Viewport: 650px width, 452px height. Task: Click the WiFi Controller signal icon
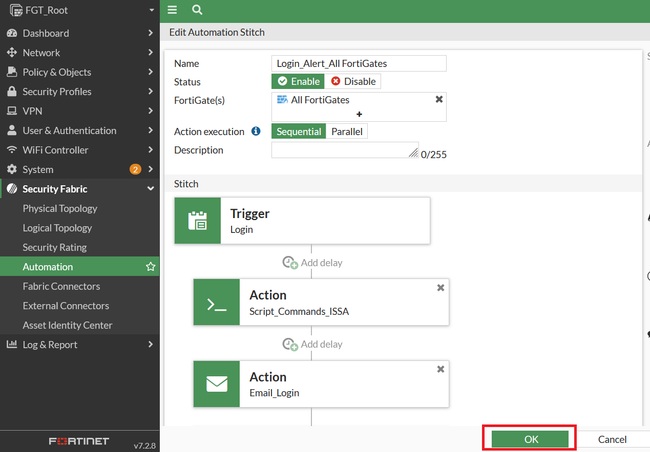pos(12,150)
